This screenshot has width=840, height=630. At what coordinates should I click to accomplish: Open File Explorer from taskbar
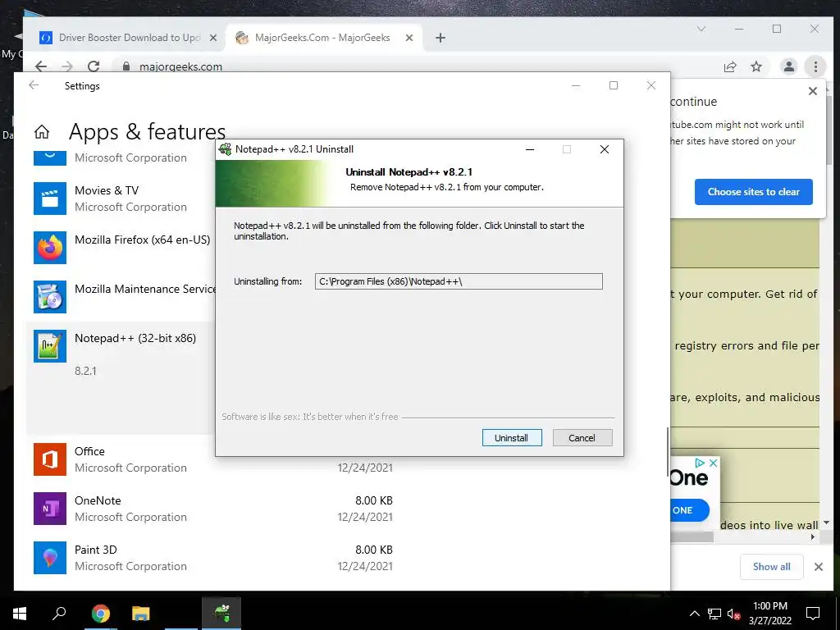pos(141,613)
